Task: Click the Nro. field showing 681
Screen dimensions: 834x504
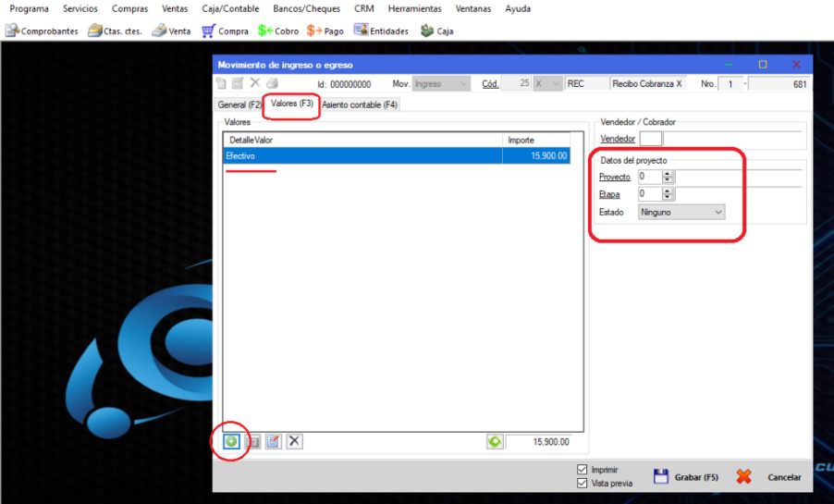Action: pos(779,83)
